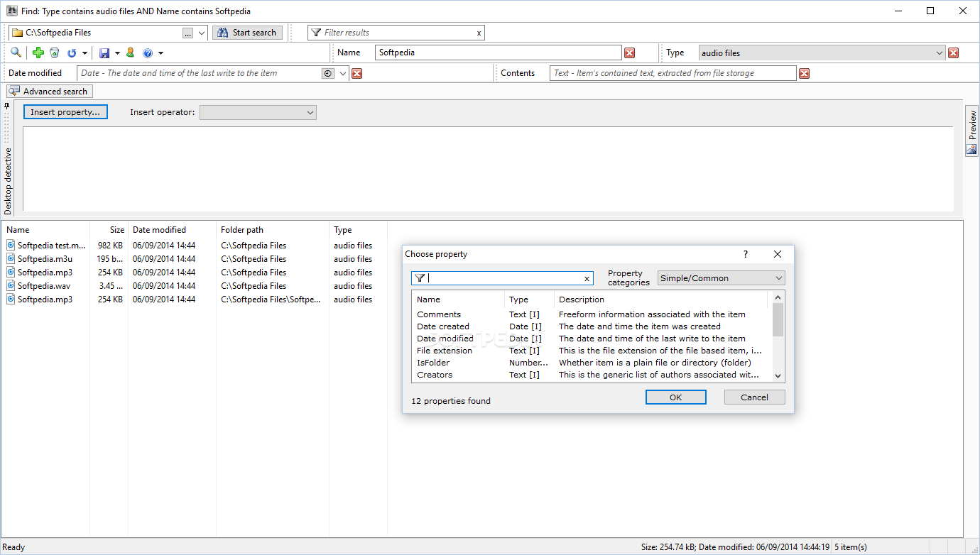Click the recycle bin icon in toolbar

pyautogui.click(x=54, y=53)
